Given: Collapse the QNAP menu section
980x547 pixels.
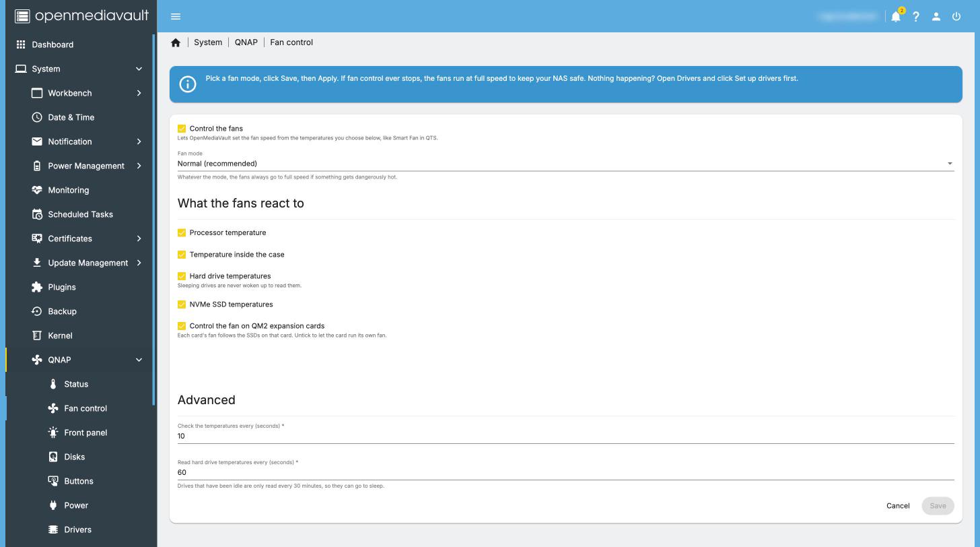Looking at the screenshot, I should pyautogui.click(x=139, y=360).
